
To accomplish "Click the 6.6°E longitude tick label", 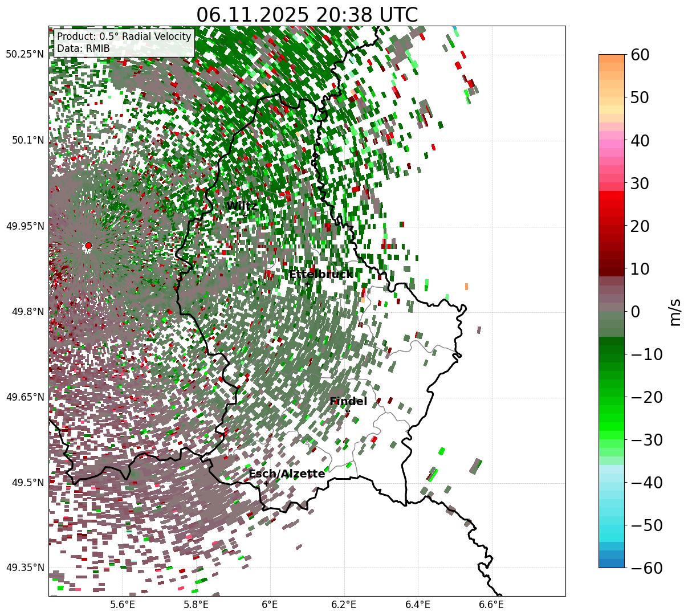I will (x=491, y=605).
